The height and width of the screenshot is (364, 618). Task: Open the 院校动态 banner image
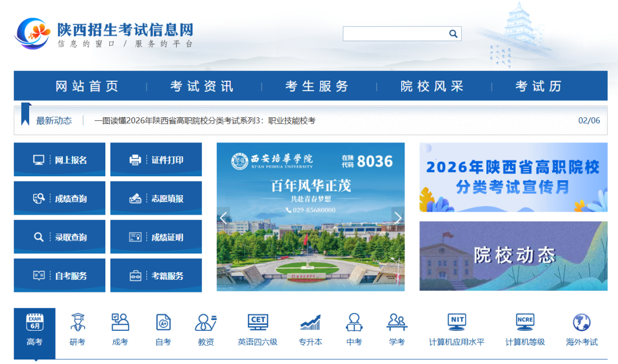(x=513, y=254)
